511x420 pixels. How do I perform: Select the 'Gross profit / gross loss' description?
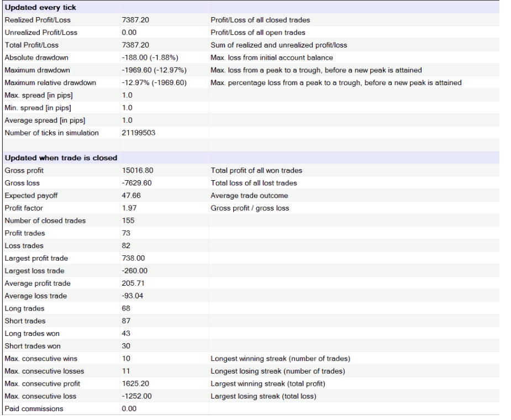click(250, 208)
